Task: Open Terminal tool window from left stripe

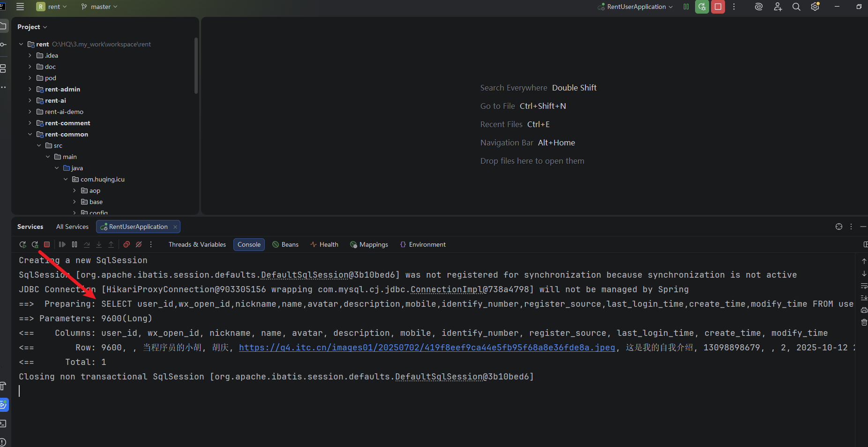Action: point(3,424)
